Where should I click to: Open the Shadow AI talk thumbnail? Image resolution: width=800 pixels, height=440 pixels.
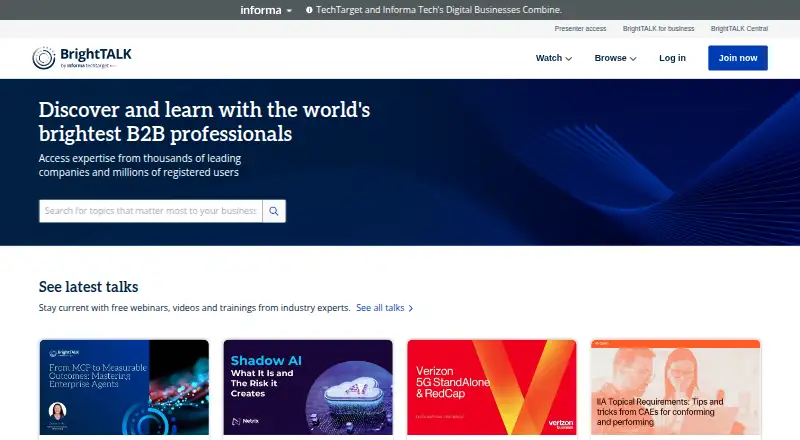[308, 387]
